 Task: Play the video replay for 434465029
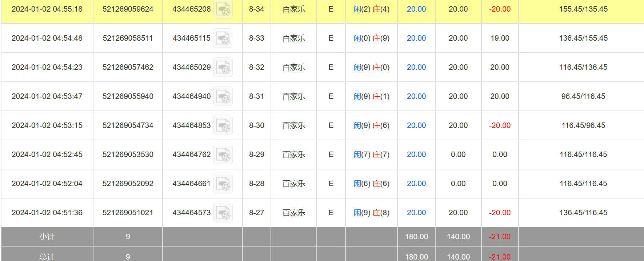(223, 68)
